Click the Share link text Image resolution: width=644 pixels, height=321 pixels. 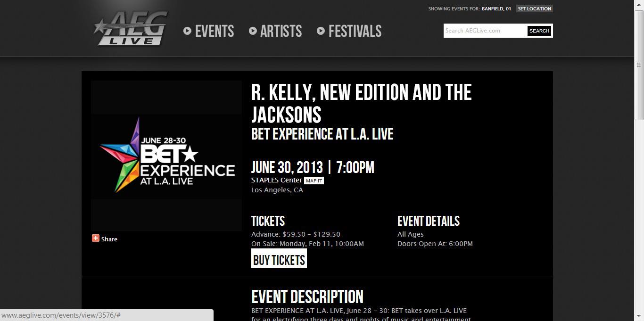[x=109, y=239]
